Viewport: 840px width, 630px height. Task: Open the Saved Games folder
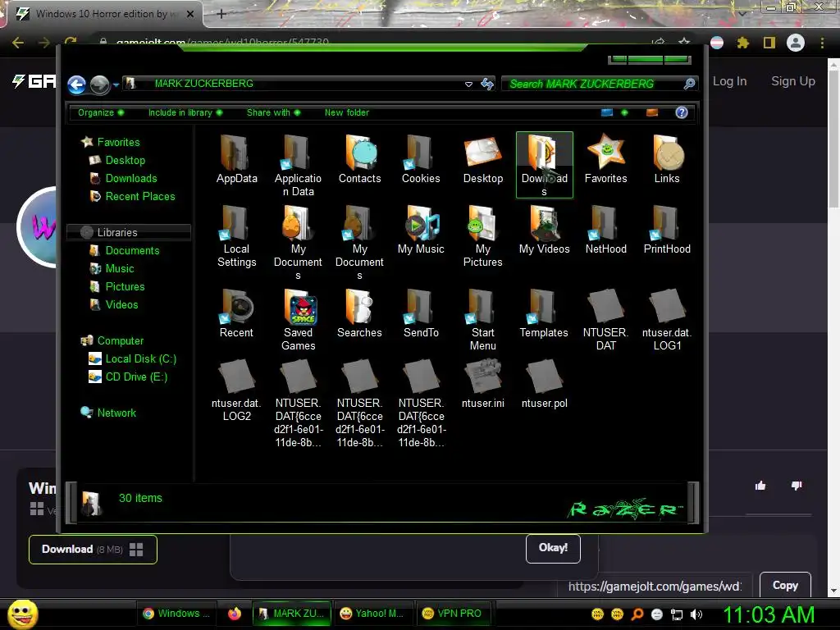298,320
